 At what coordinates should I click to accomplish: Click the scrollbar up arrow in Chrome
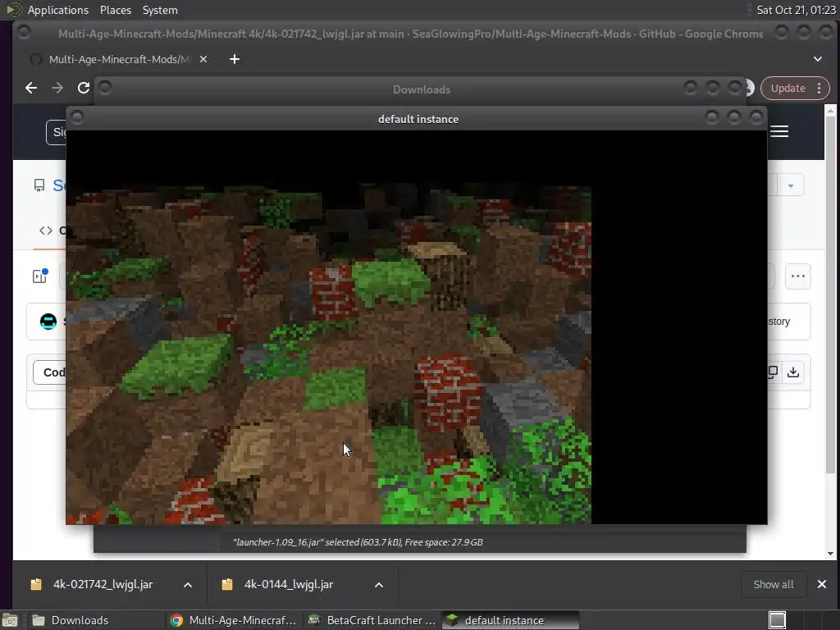point(830,111)
